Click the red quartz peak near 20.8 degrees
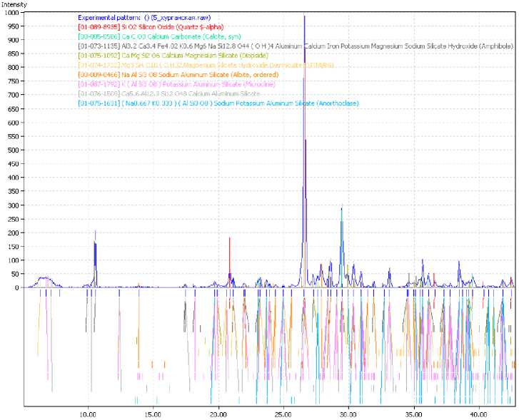Screen dimensions: 519x420 (229, 261)
